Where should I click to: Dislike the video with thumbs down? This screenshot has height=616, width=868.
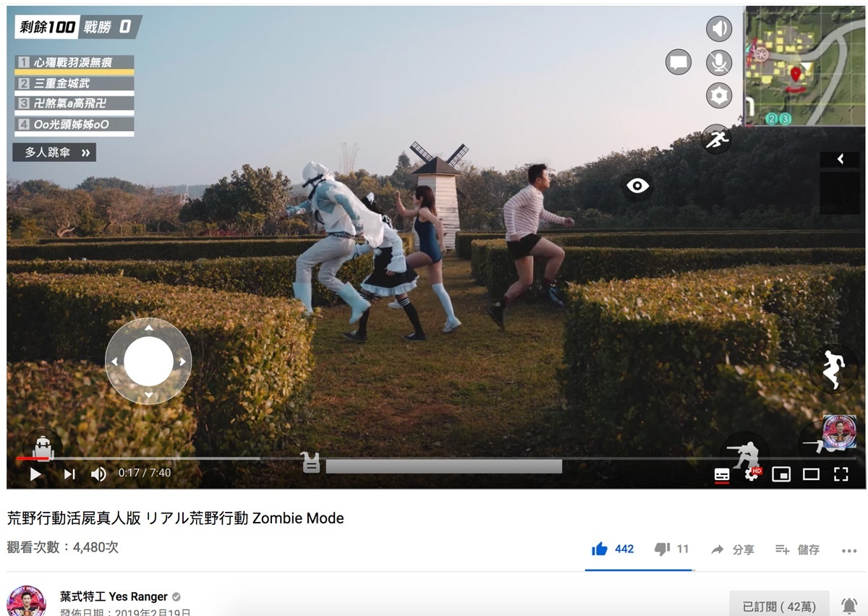click(671, 549)
